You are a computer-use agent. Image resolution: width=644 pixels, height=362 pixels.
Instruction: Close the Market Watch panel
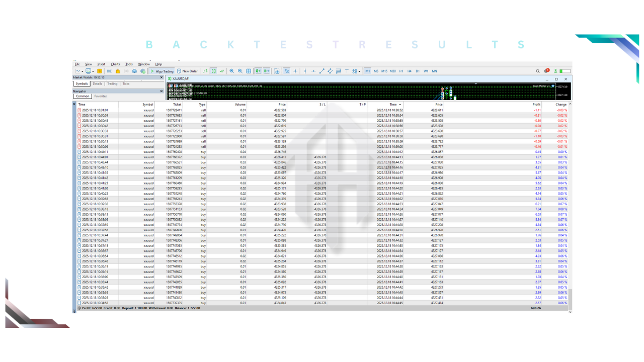click(x=162, y=77)
